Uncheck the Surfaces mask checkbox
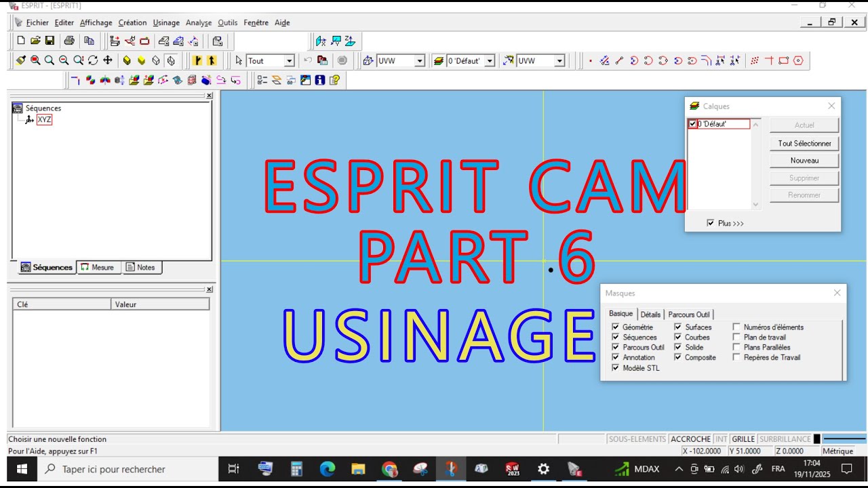This screenshot has height=488, width=868. 678,327
